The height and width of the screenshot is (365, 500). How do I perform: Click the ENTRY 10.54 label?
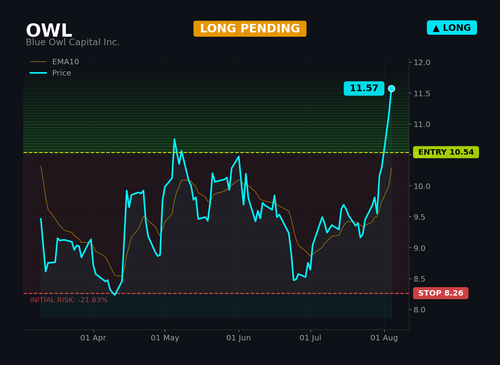(x=446, y=152)
